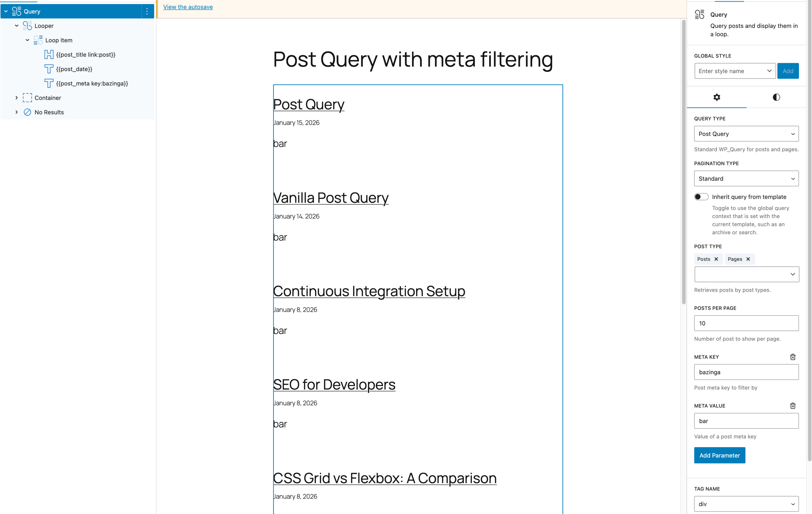Open the Tag Name dropdown
This screenshot has height=514, width=812.
click(746, 504)
